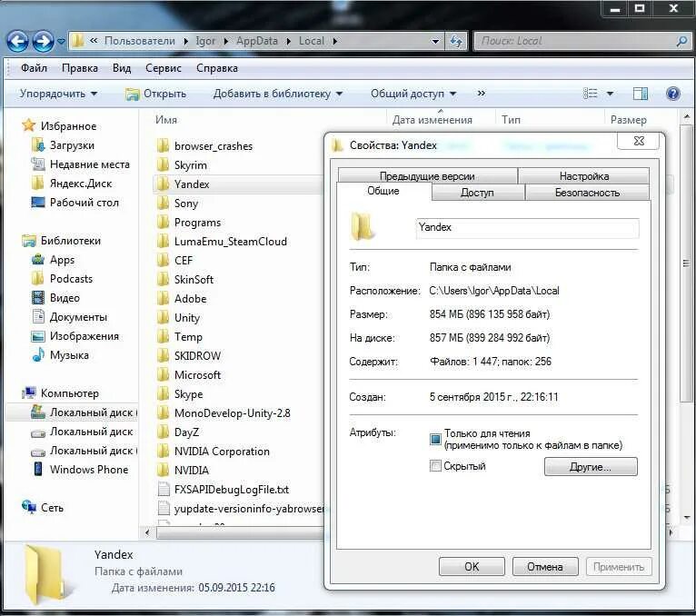Open the Windows Phone device
The width and height of the screenshot is (696, 616).
[89, 470]
